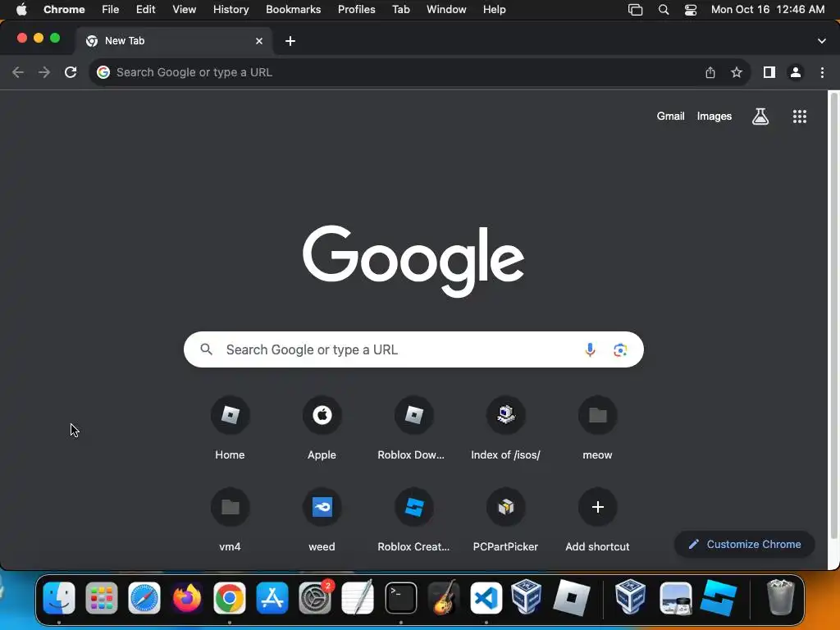Open the profile avatar icon

[x=796, y=72]
